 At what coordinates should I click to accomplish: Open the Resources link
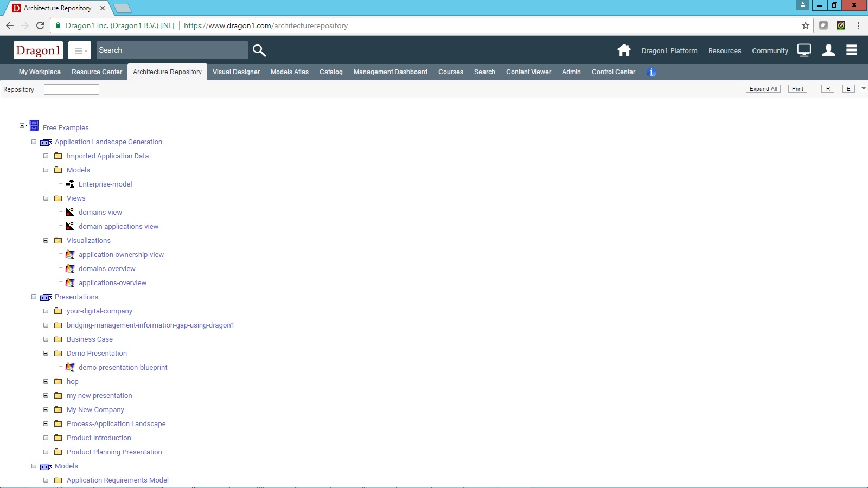tap(724, 50)
